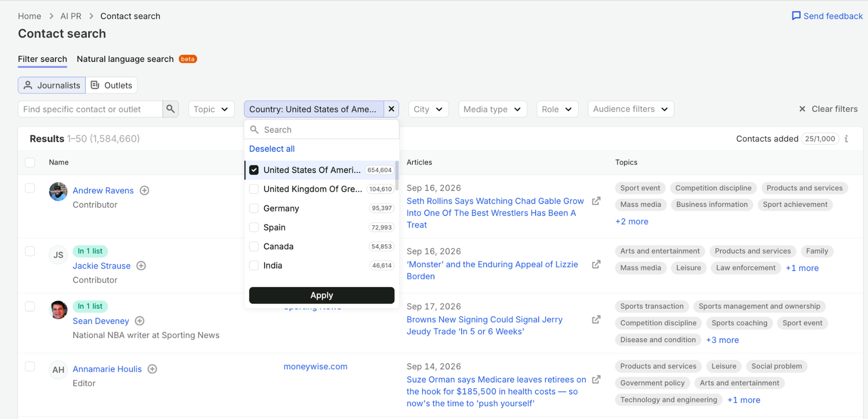Collapse the Country: United States dropdown
Image resolution: width=868 pixels, height=419 pixels.
(x=314, y=109)
